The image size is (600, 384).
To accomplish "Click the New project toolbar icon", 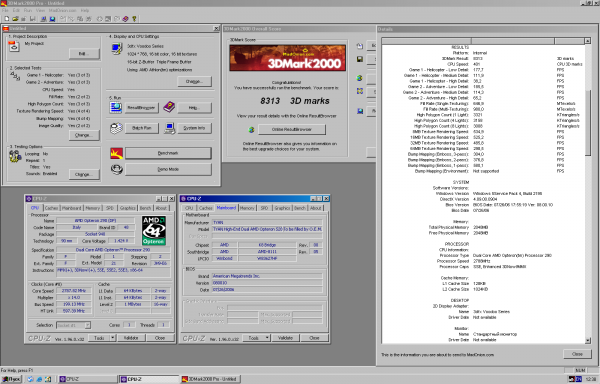I will tap(7, 19).
